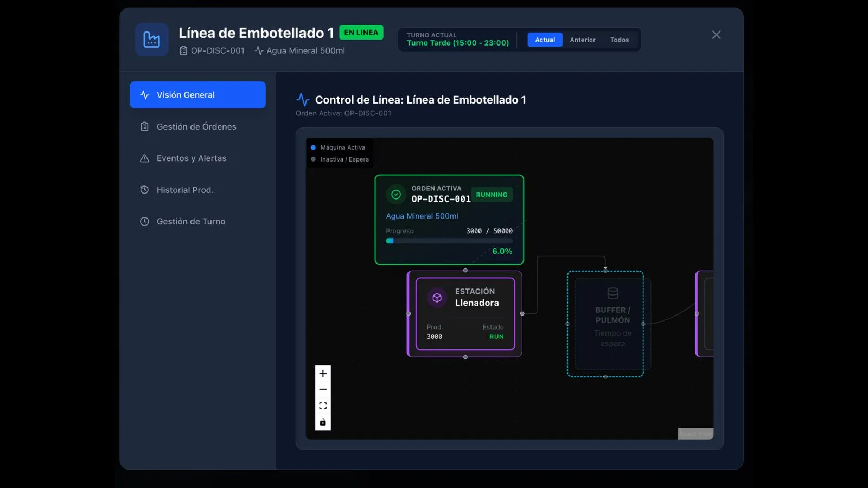The image size is (868, 488).
Task: Select the Inactiva / Espera legend entry
Action: tap(340, 159)
